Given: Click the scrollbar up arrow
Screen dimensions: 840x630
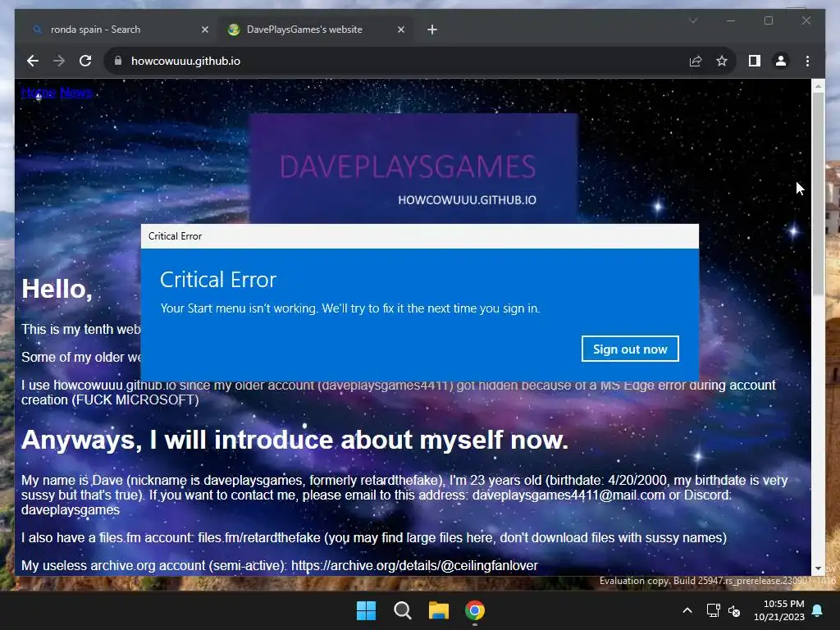Looking at the screenshot, I should [x=818, y=85].
